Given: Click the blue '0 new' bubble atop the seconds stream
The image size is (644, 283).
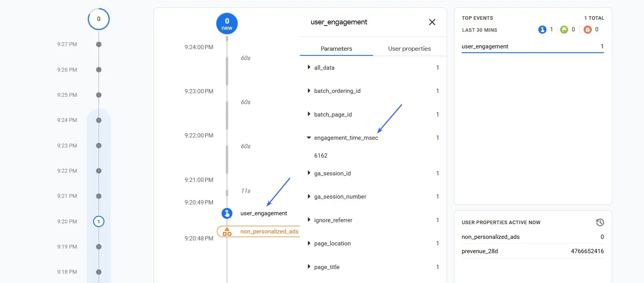Looking at the screenshot, I should point(227,24).
